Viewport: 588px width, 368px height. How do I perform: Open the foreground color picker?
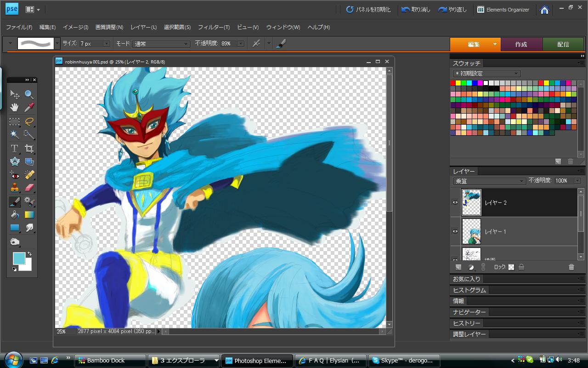[19, 259]
